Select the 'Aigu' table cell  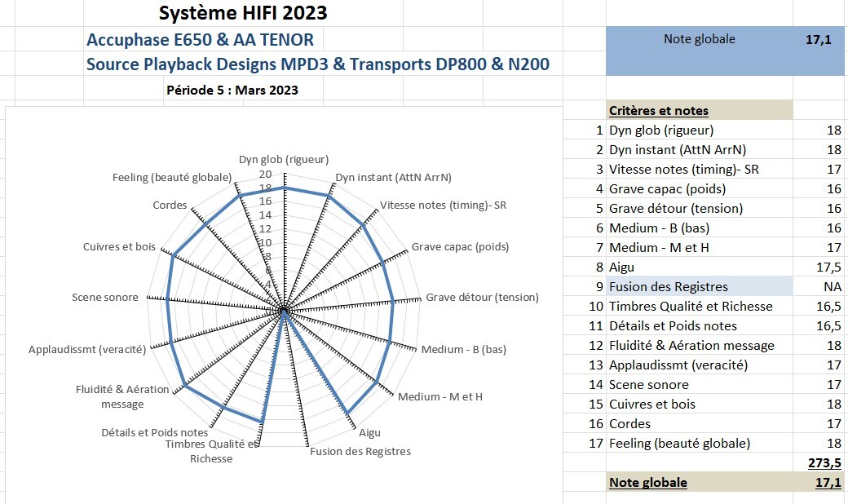coord(700,267)
